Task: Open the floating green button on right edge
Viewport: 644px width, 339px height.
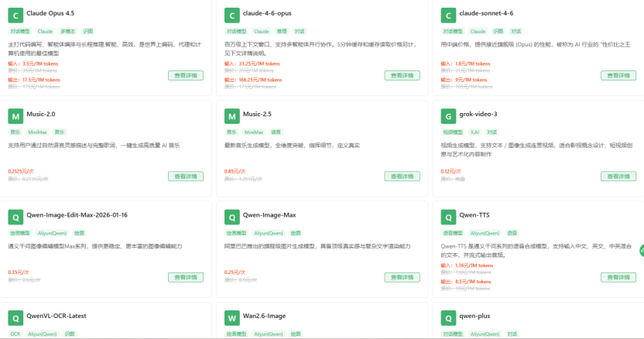Action: 640,250
